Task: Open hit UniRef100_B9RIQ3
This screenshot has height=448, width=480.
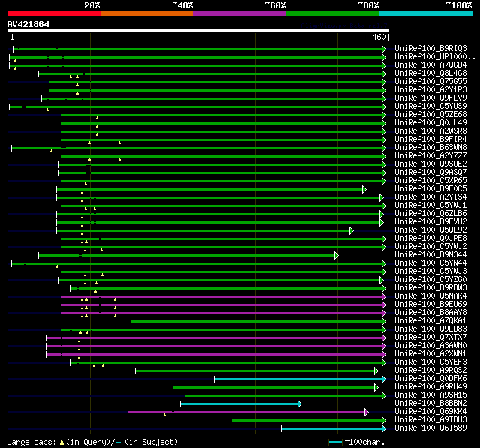Action: point(430,48)
